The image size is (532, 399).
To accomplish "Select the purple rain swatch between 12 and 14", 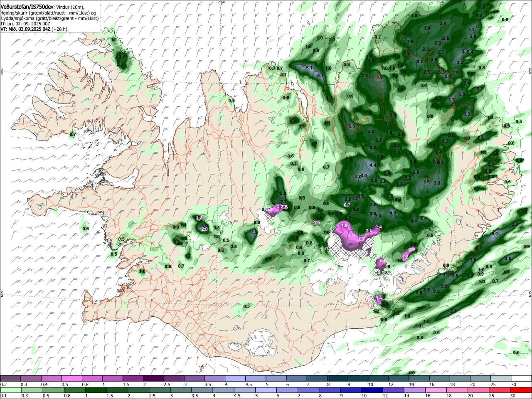I will tap(393, 390).
